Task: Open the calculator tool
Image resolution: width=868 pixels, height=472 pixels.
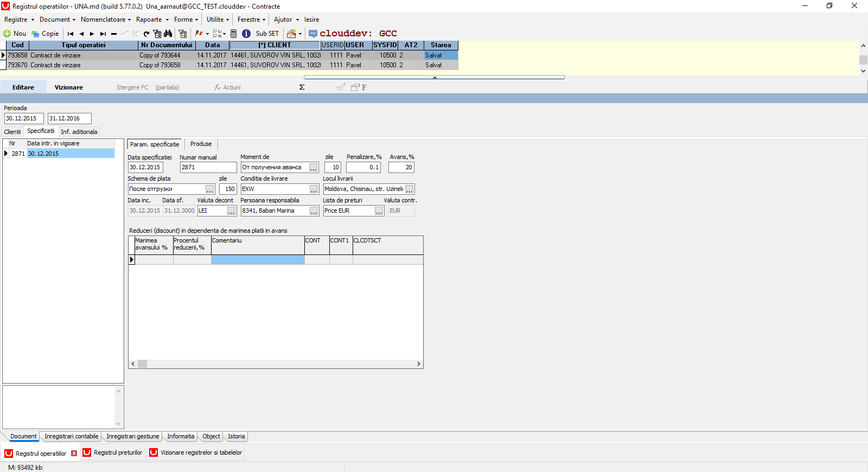Action: (x=234, y=34)
